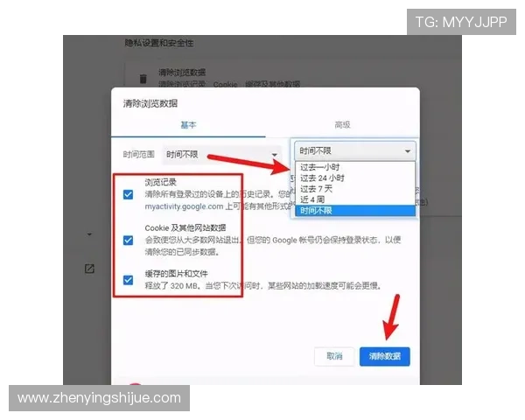The width and height of the screenshot is (525, 420).
Task: Click the expanded 时间不限 combo box header
Action: click(355, 151)
